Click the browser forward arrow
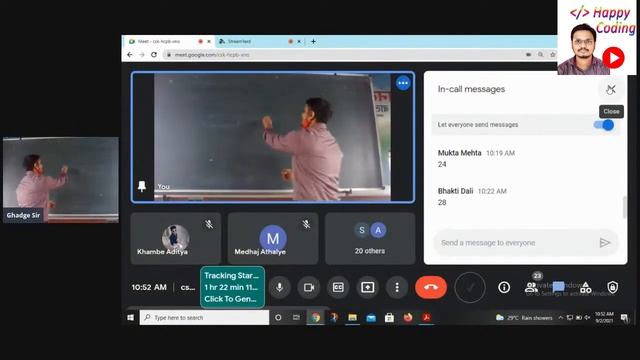Viewport: 640px width, 360px height. pos(142,54)
